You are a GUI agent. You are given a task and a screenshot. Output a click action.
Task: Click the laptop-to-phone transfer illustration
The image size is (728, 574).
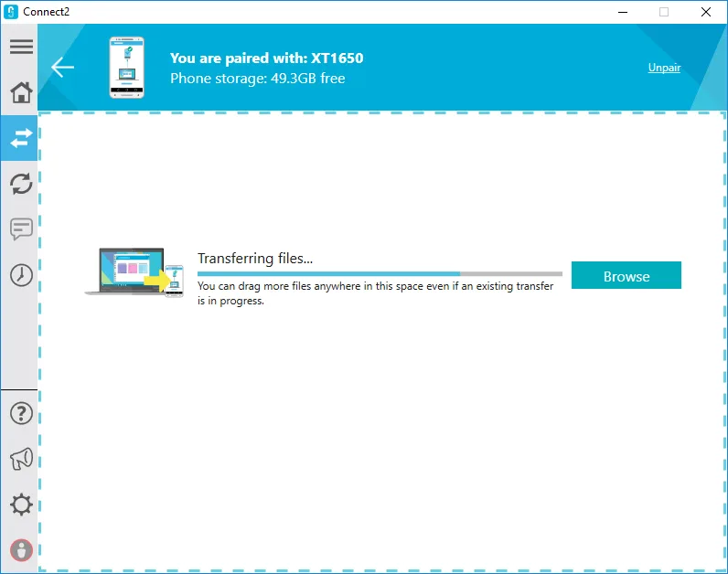tap(134, 272)
